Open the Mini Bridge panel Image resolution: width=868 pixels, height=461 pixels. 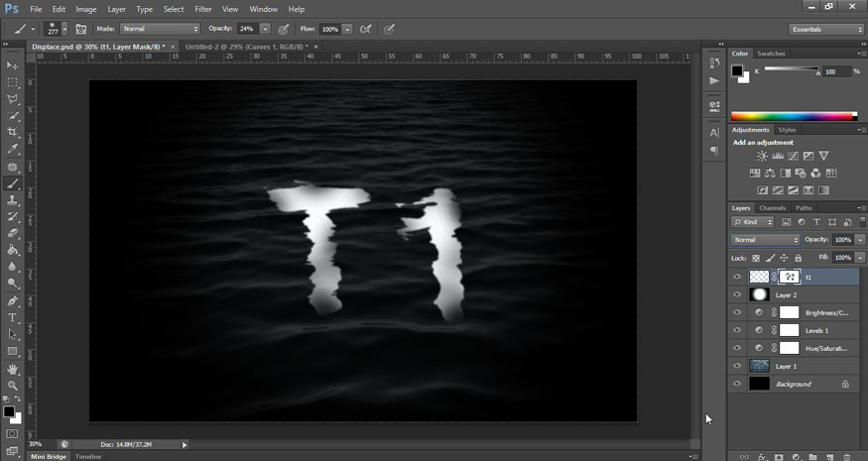coord(49,457)
